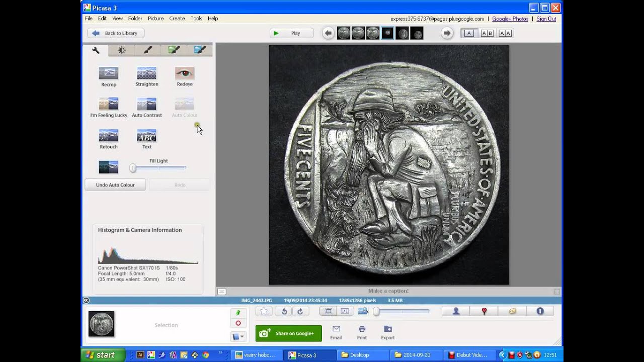Collapse the bottom tray with arrow button
The width and height of the screenshot is (644, 362).
click(86, 300)
